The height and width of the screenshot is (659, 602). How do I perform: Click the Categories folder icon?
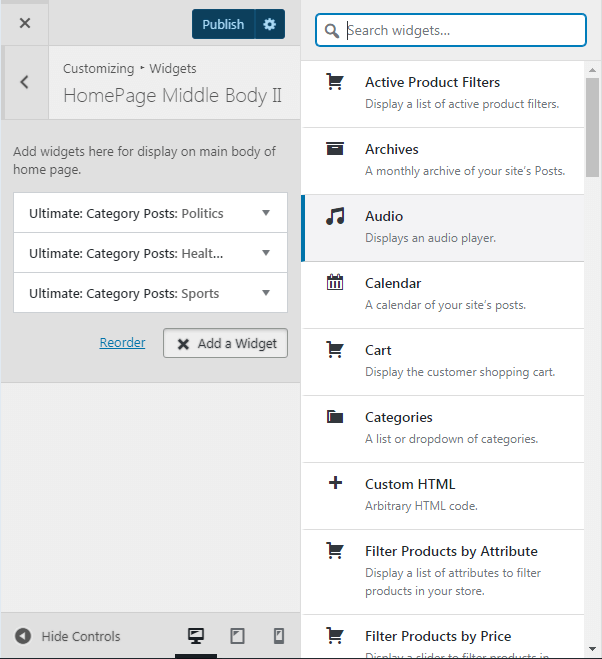coord(335,416)
